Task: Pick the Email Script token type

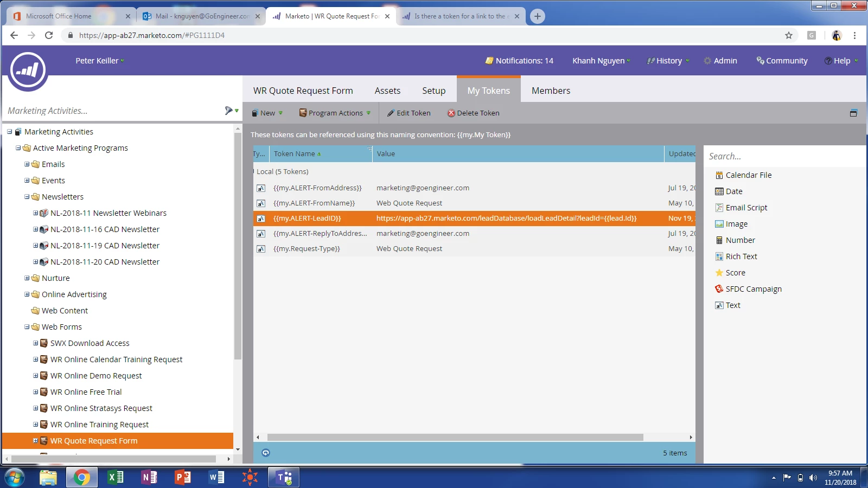Action: [x=741, y=208]
